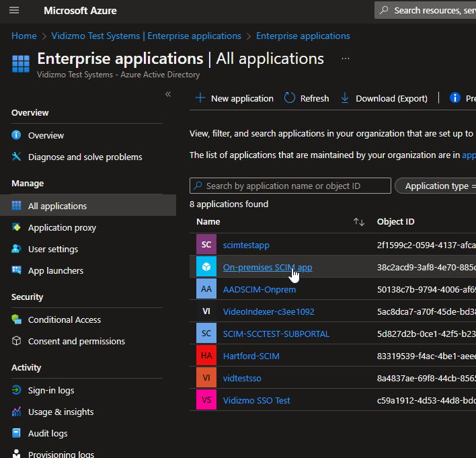View Sign-in logs
The width and height of the screenshot is (476, 458).
(x=51, y=390)
